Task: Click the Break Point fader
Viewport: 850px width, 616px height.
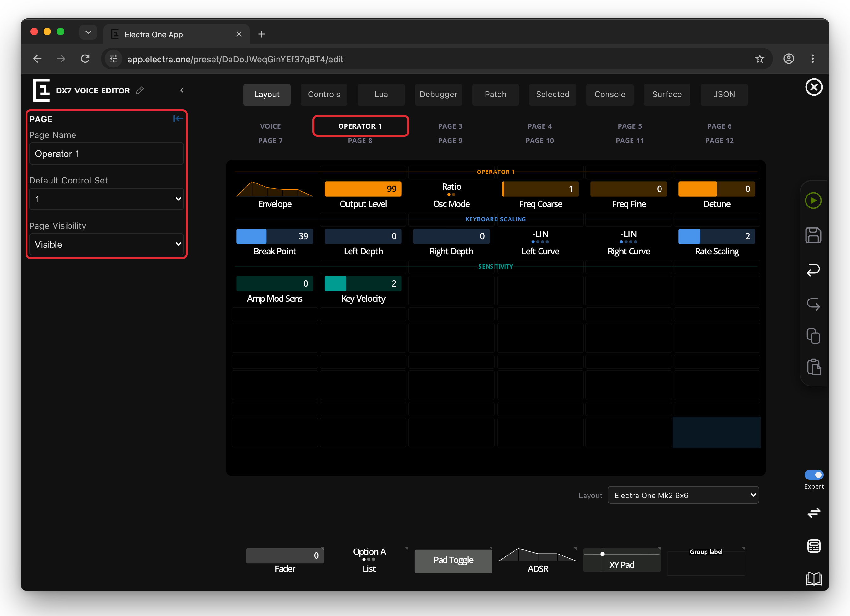Action: 275,236
